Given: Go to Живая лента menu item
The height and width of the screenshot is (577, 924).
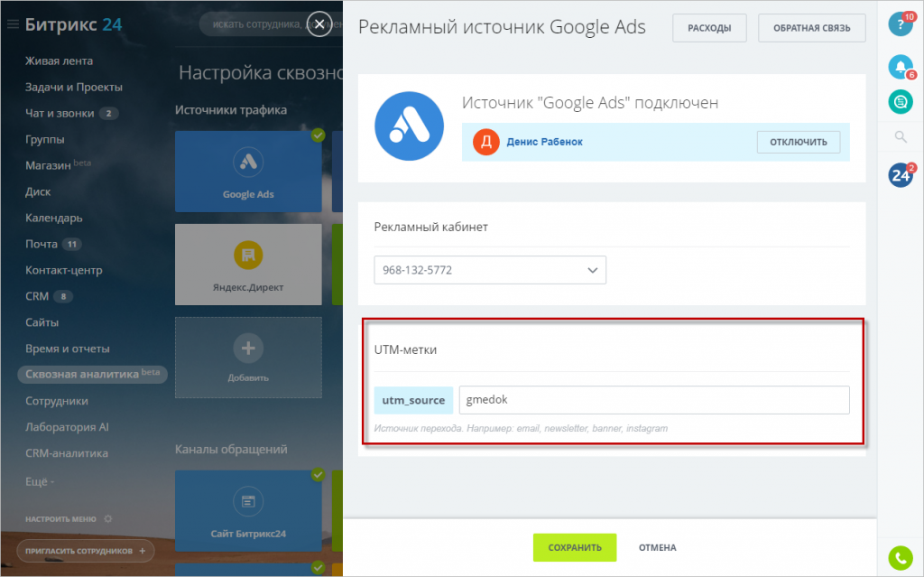Looking at the screenshot, I should point(59,61).
